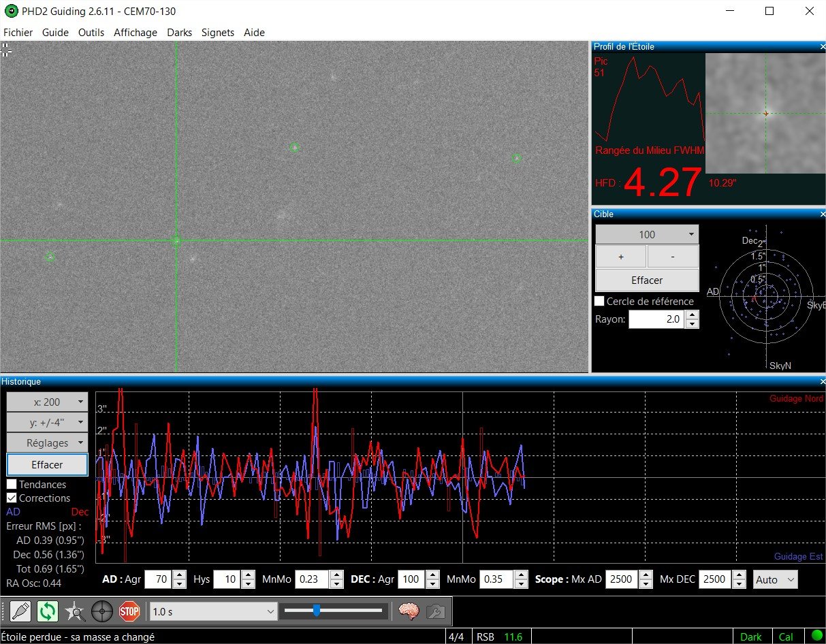Open the exposure time dropdown showing 1.0 s

coord(212,611)
